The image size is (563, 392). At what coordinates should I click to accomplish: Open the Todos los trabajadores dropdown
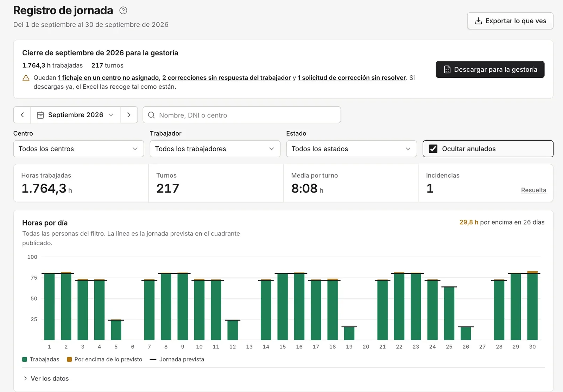point(215,149)
